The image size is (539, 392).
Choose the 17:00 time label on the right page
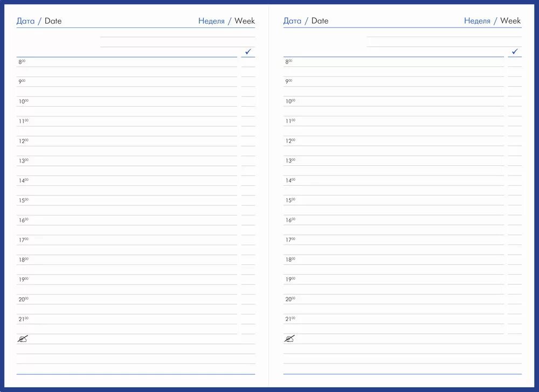(290, 240)
